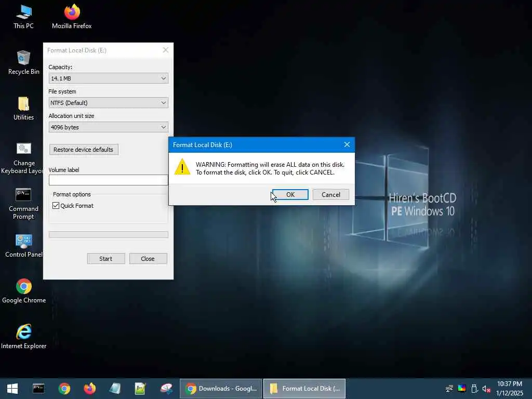
Task: Confirm formatting by clicking OK
Action: coord(290,194)
